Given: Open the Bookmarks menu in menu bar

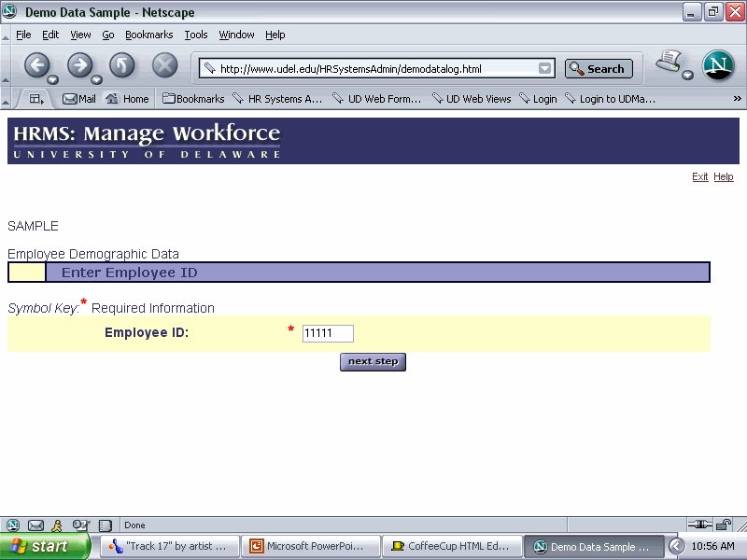Looking at the screenshot, I should click(x=149, y=35).
